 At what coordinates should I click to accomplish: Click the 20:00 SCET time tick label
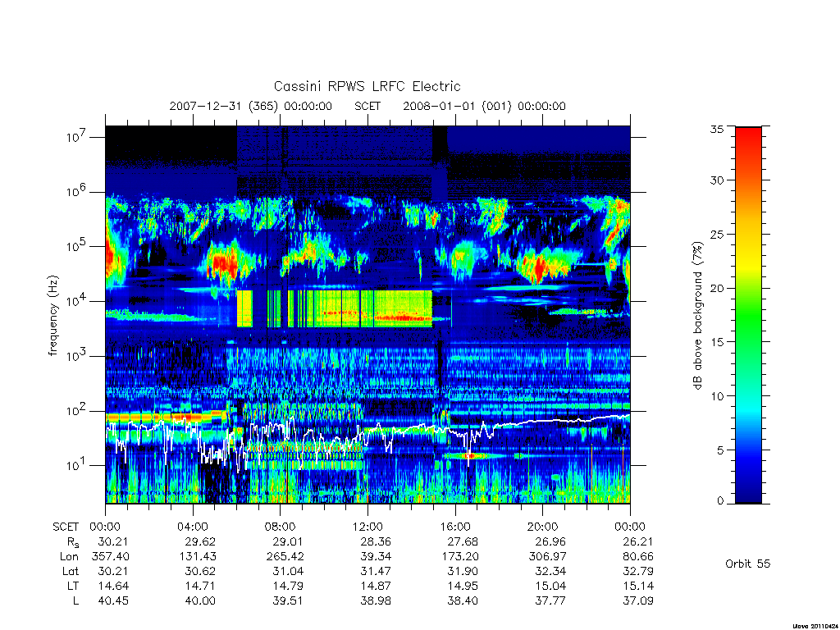click(x=542, y=527)
